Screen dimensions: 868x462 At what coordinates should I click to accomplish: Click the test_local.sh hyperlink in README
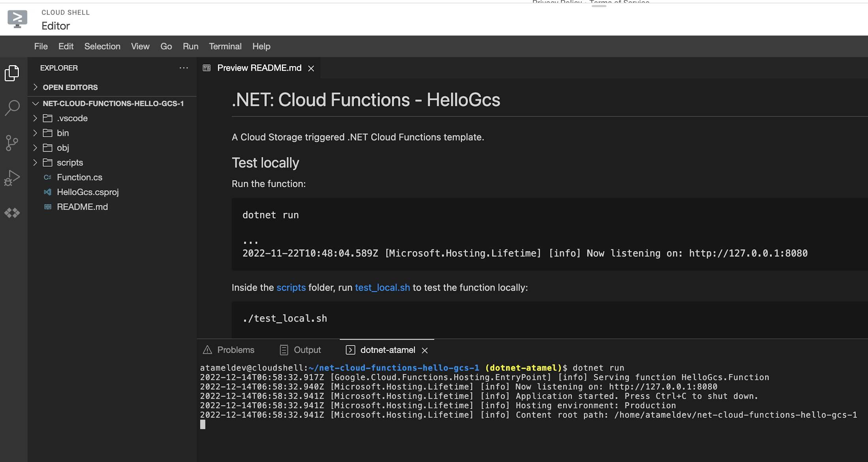[x=382, y=287]
